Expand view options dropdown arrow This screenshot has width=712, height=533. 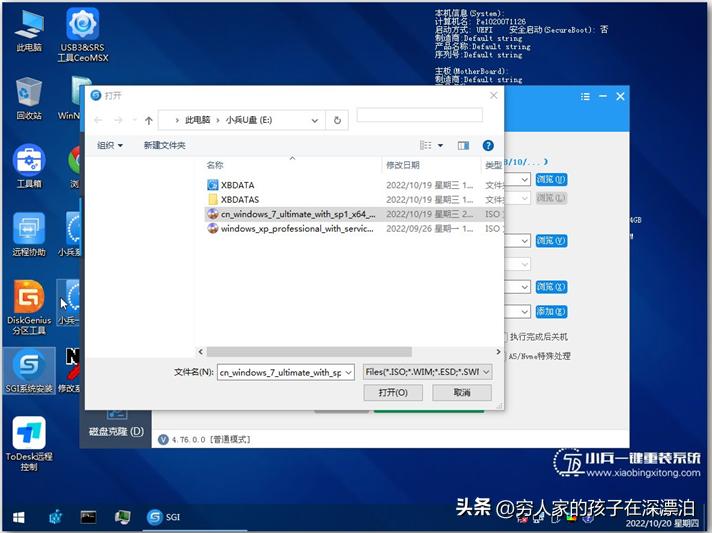[440, 145]
